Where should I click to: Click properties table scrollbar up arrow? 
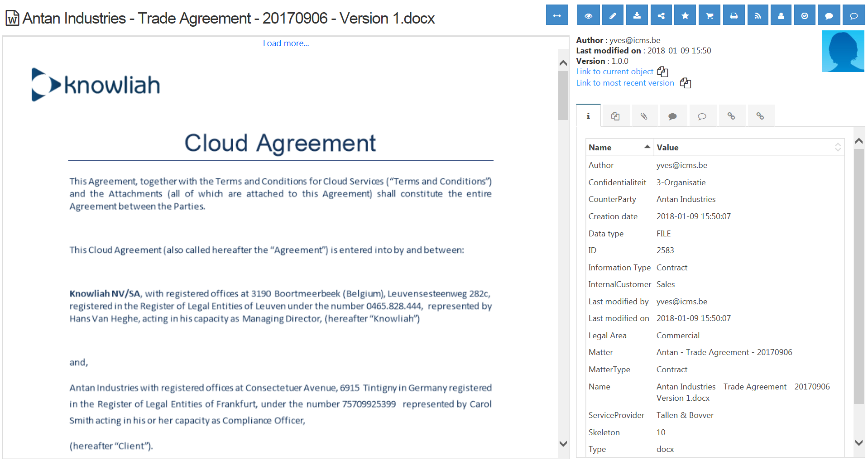point(859,141)
